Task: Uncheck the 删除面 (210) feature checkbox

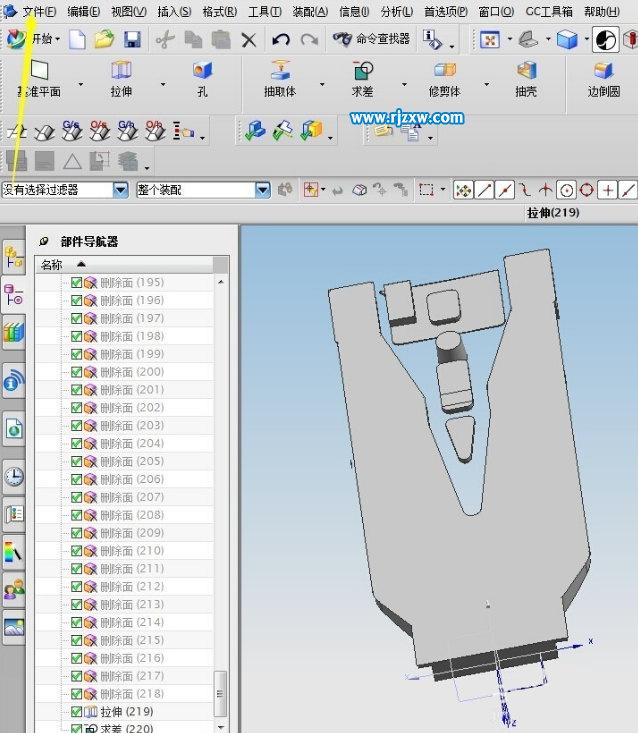Action: click(x=77, y=551)
